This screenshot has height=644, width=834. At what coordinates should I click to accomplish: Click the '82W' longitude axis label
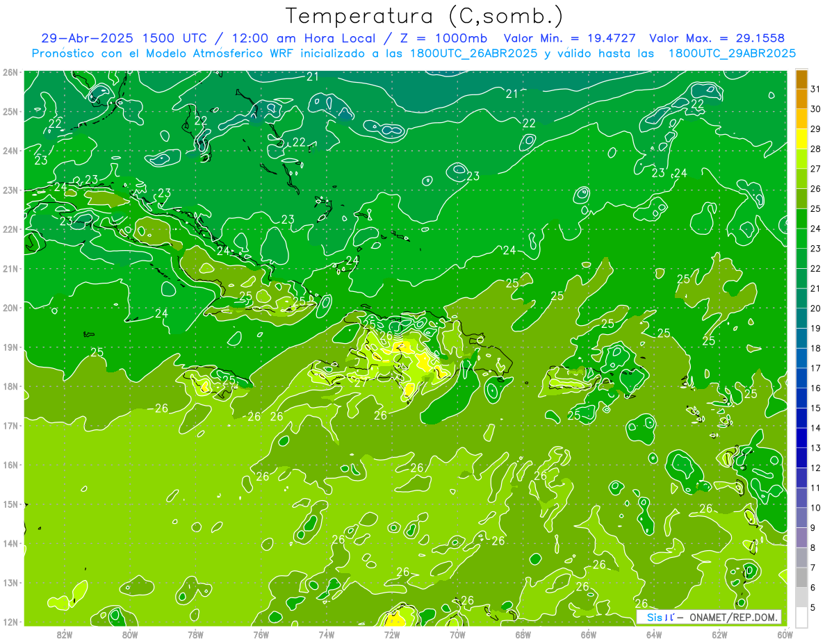[65, 634]
